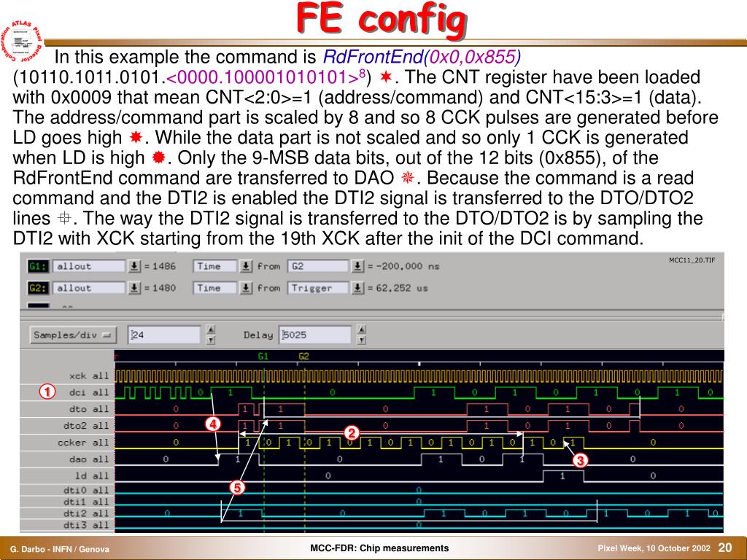Select the 'dao all' signal label
This screenshot has height=560, width=747.
(x=89, y=459)
